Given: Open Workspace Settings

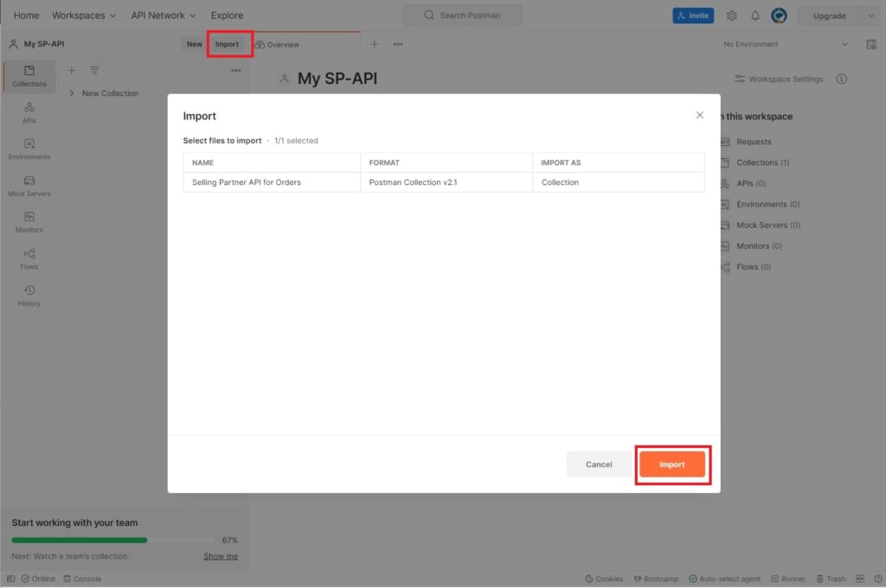Looking at the screenshot, I should [x=779, y=79].
